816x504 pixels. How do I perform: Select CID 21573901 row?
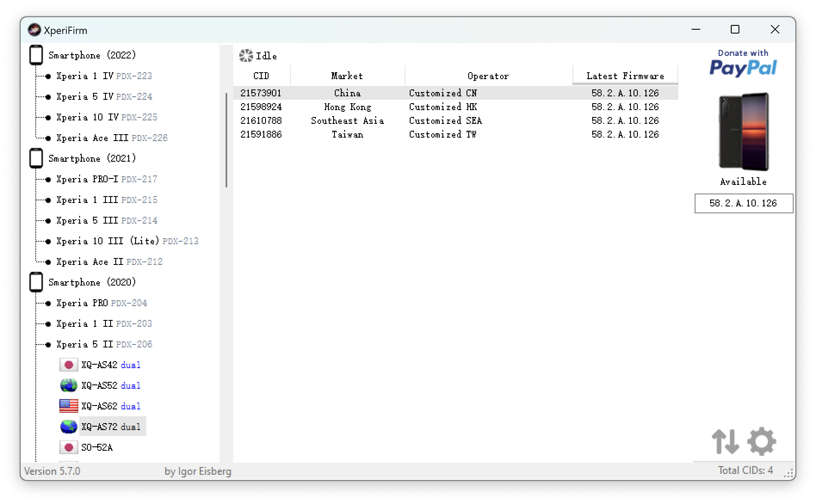point(456,93)
